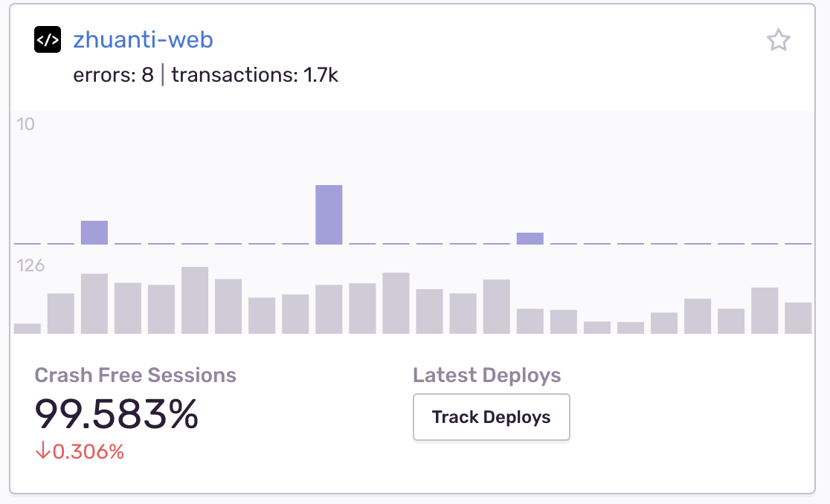Click the 126 axis label on transactions chart
830x504 pixels.
click(30, 265)
